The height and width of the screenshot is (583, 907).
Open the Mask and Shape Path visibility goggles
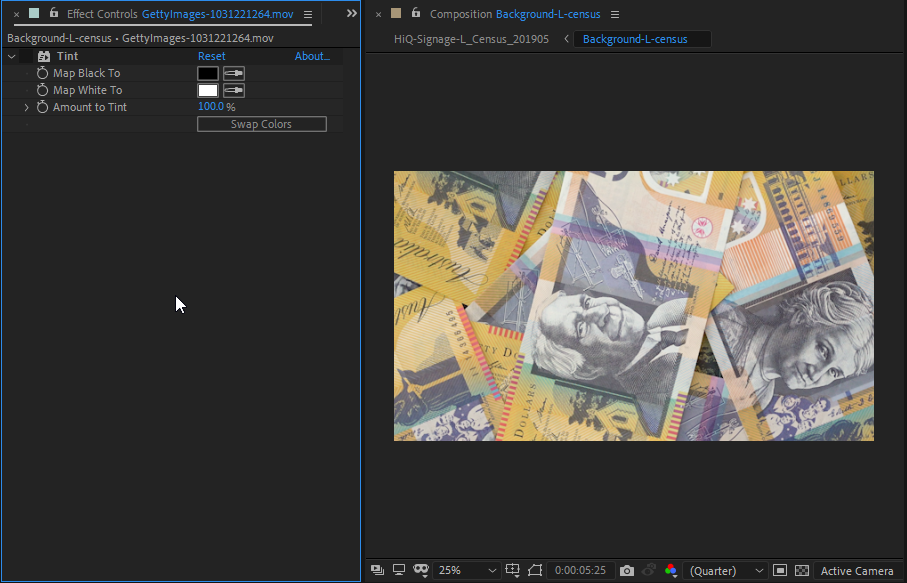pos(421,570)
